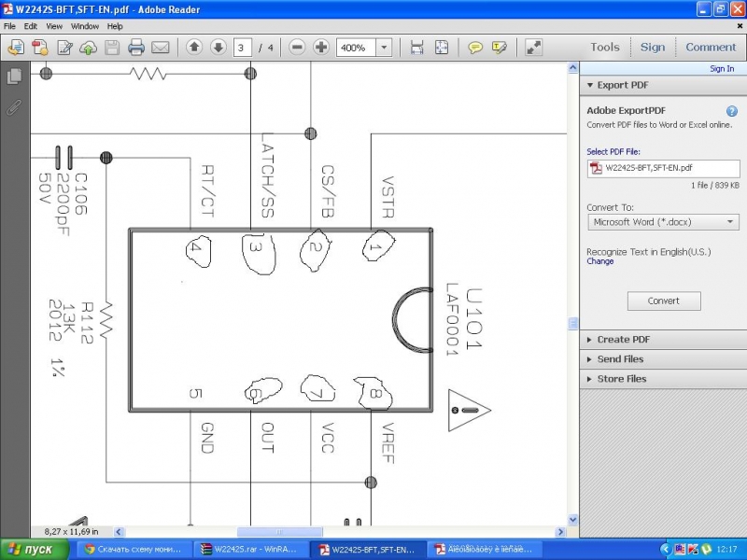
Task: Expand the Store Files section
Action: [x=622, y=379]
